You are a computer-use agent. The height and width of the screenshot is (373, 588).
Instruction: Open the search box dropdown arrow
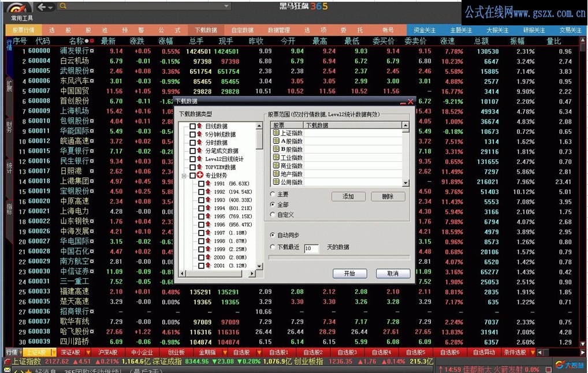(x=226, y=6)
